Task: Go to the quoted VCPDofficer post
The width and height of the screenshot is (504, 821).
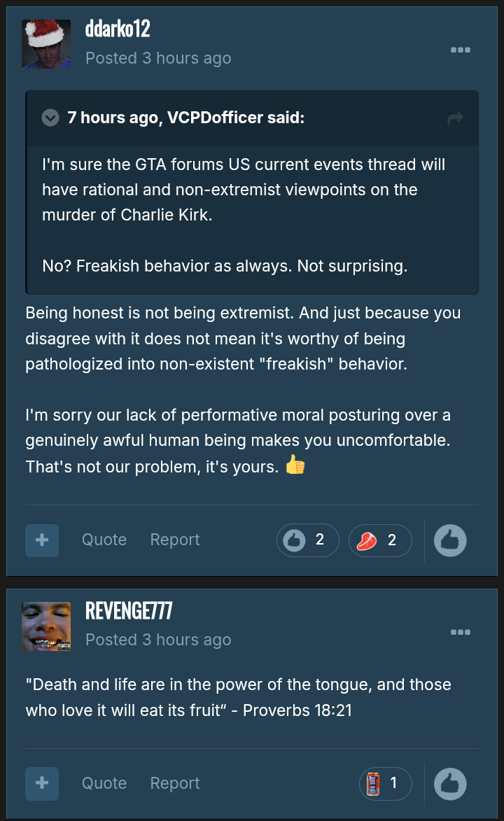Action: point(455,118)
